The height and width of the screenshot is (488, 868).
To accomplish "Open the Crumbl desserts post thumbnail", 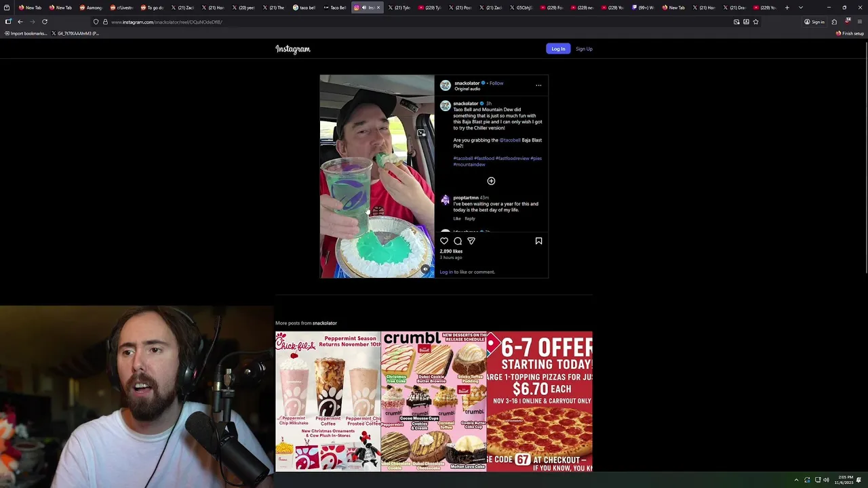I will coord(433,401).
